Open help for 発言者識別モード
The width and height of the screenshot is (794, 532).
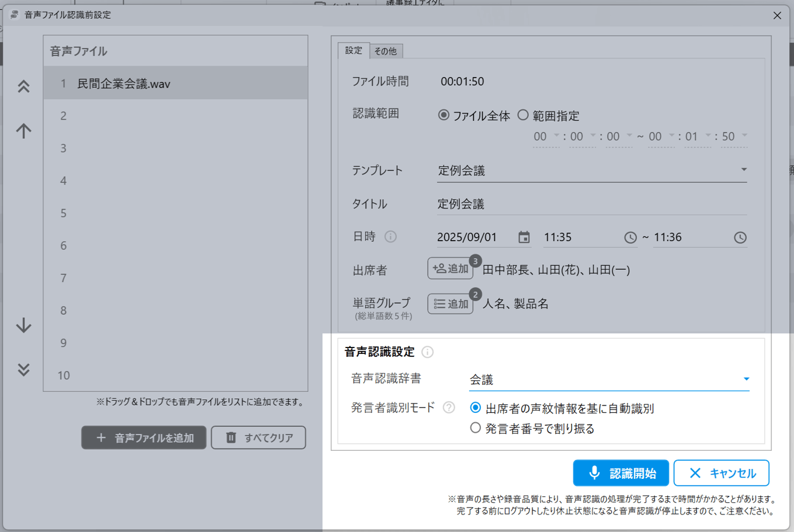click(449, 408)
